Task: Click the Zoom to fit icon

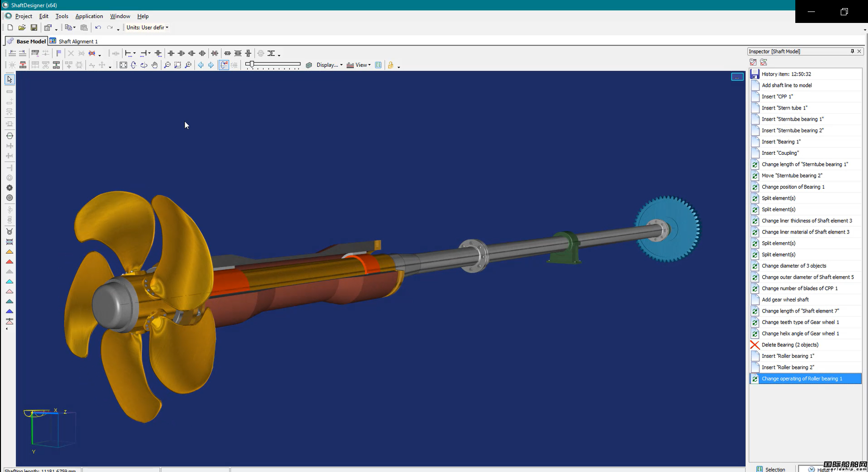Action: click(123, 65)
